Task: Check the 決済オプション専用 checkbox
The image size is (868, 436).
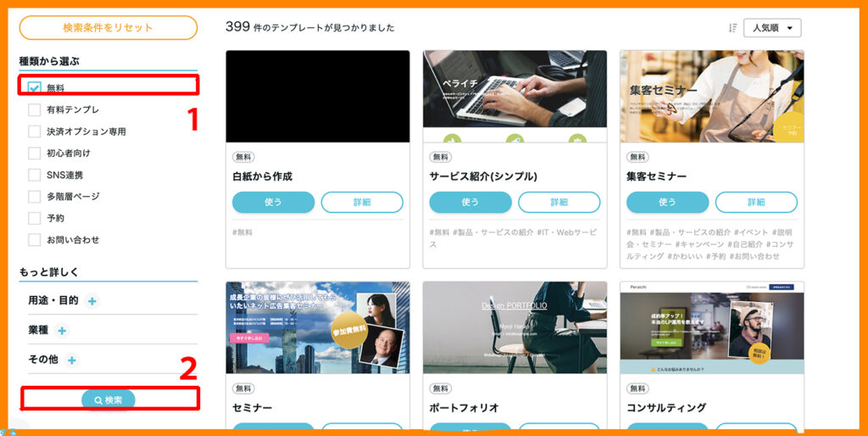Action: [34, 131]
